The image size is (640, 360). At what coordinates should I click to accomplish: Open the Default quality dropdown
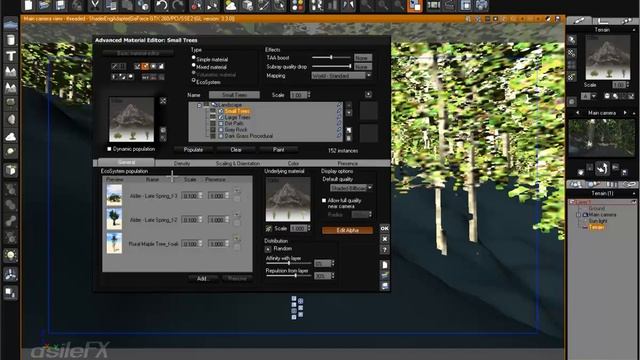click(351, 188)
